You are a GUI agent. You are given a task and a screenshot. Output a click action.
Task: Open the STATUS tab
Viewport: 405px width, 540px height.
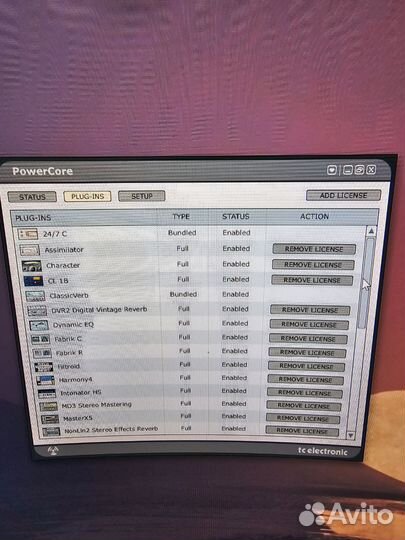(32, 197)
